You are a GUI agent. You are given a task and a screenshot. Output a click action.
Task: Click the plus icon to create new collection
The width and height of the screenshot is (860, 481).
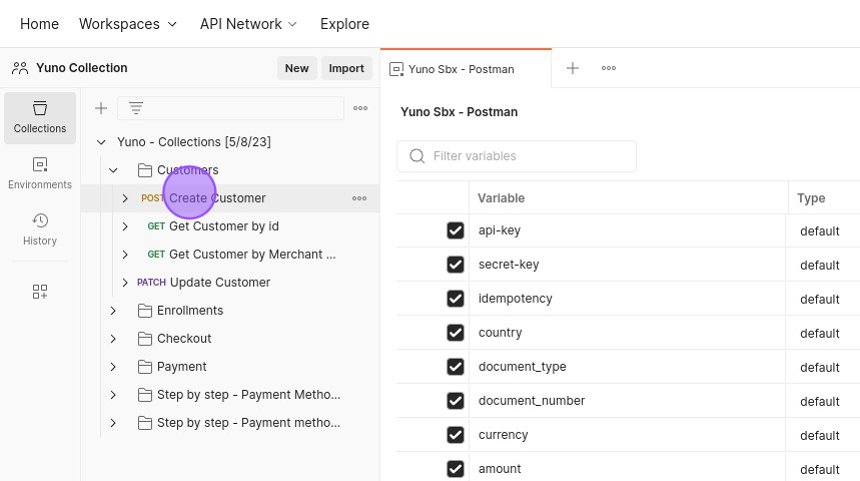101,108
